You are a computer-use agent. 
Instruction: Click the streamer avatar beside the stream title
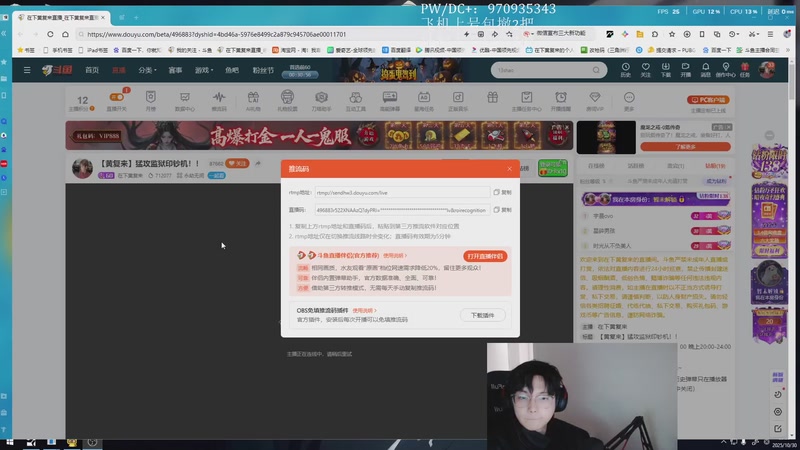coord(82,168)
